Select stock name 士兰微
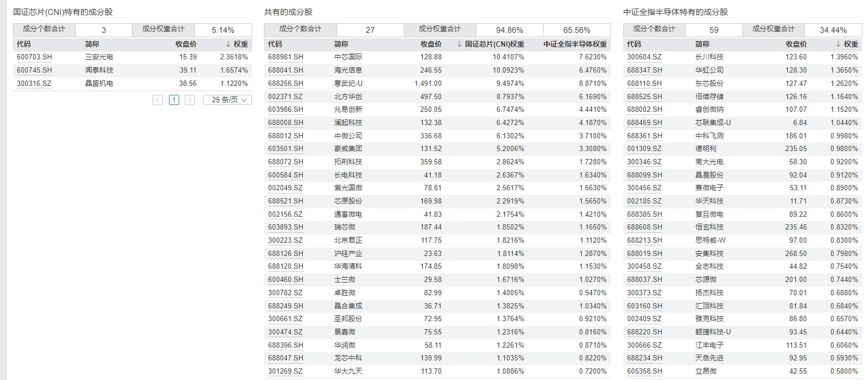This screenshot has height=380, width=868. (x=344, y=279)
